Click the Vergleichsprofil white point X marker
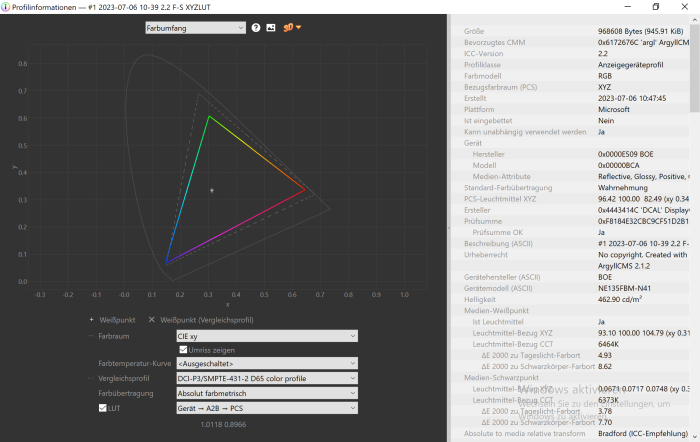The image size is (700, 442). pos(151,319)
